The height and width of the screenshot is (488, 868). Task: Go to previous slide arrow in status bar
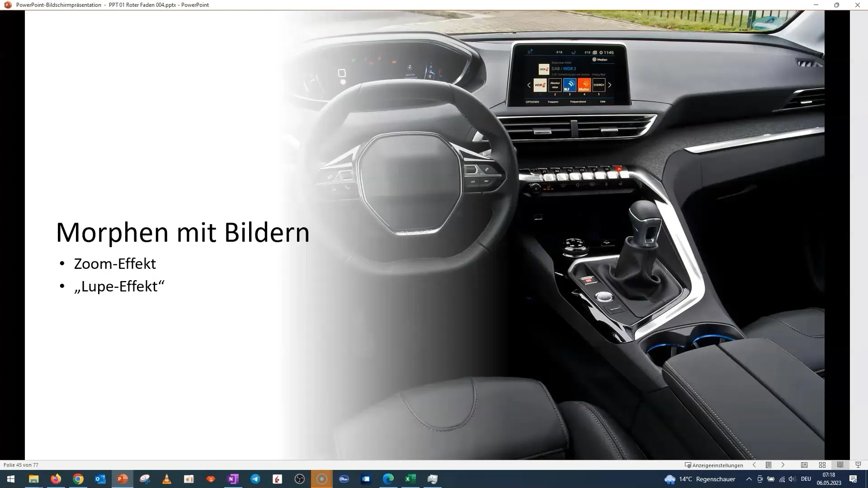coord(754,465)
